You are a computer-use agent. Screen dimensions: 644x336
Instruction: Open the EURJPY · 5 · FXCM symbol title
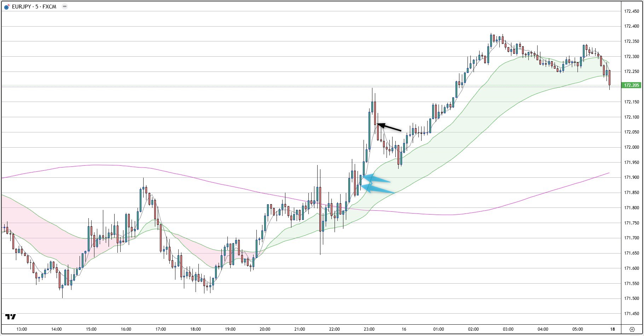(34, 7)
